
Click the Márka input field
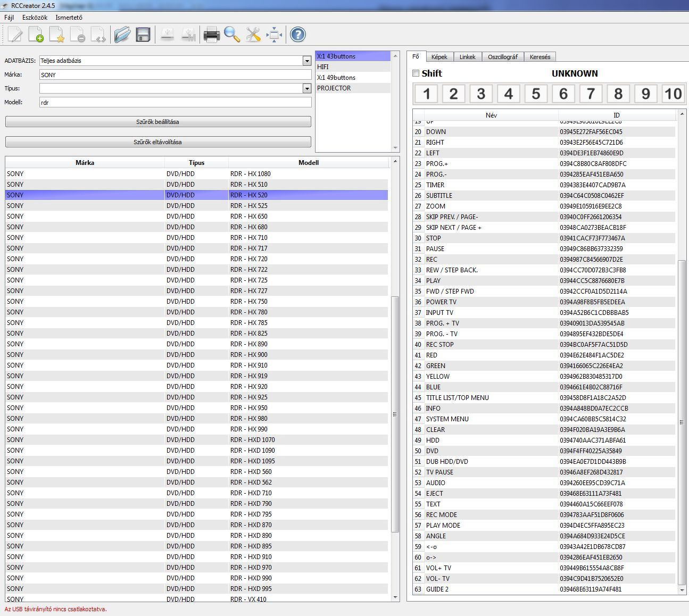(x=176, y=75)
